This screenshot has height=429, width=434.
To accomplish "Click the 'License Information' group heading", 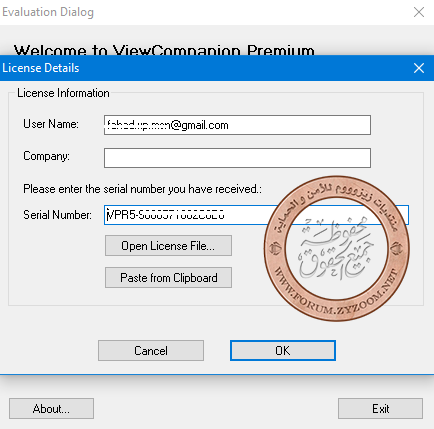I will pyautogui.click(x=63, y=93).
